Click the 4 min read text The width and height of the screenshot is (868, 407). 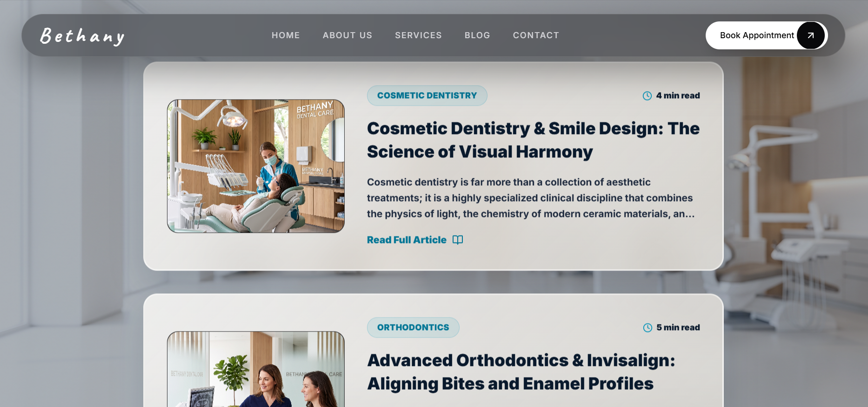[x=678, y=95]
